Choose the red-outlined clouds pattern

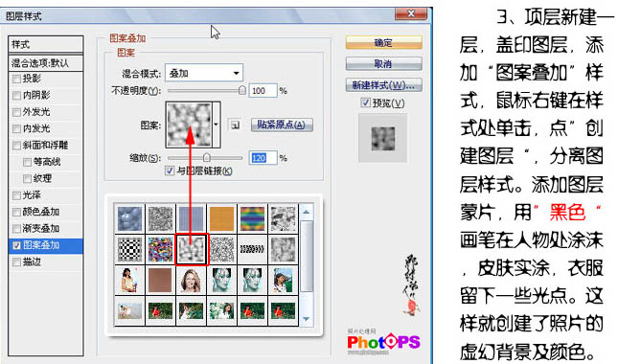192,249
